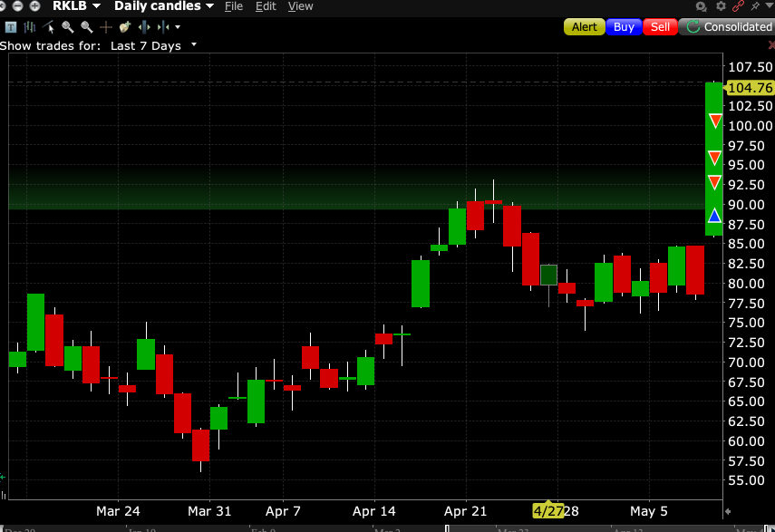Click the blue buy marker near 87.50
This screenshot has height=532, width=775.
(714, 216)
